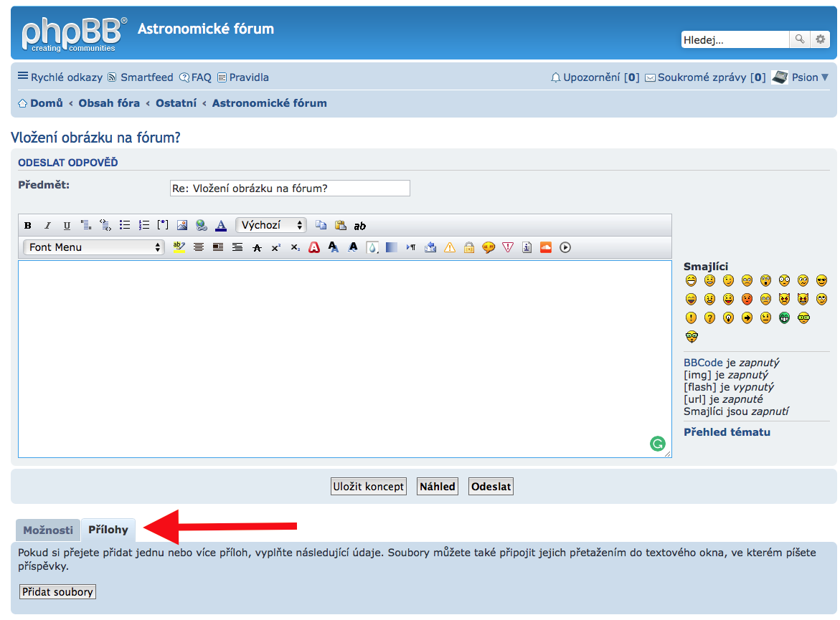Insert SoundCloud embed icon

pos(546,247)
